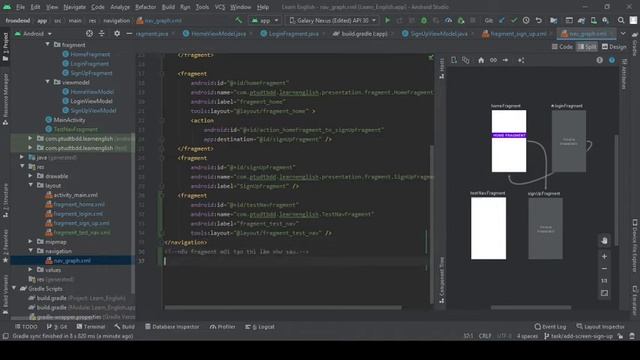Screen dimensions: 640x360
Task: Open Android project view dropdown
Action: (33, 33)
